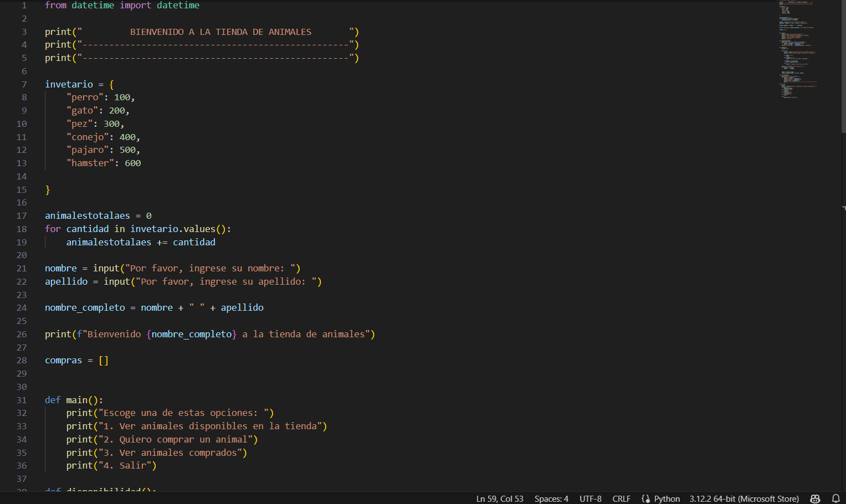Click the 'ingrese su nombre' input line

click(173, 268)
